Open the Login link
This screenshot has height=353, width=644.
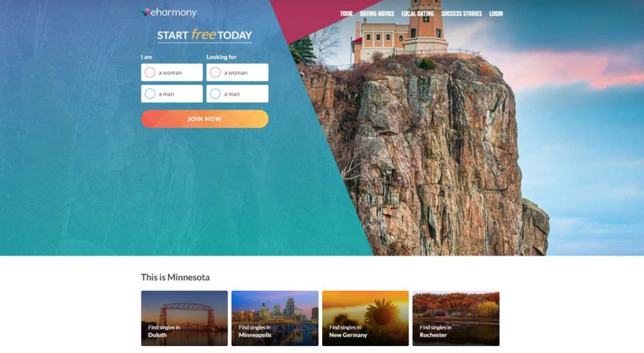point(496,14)
